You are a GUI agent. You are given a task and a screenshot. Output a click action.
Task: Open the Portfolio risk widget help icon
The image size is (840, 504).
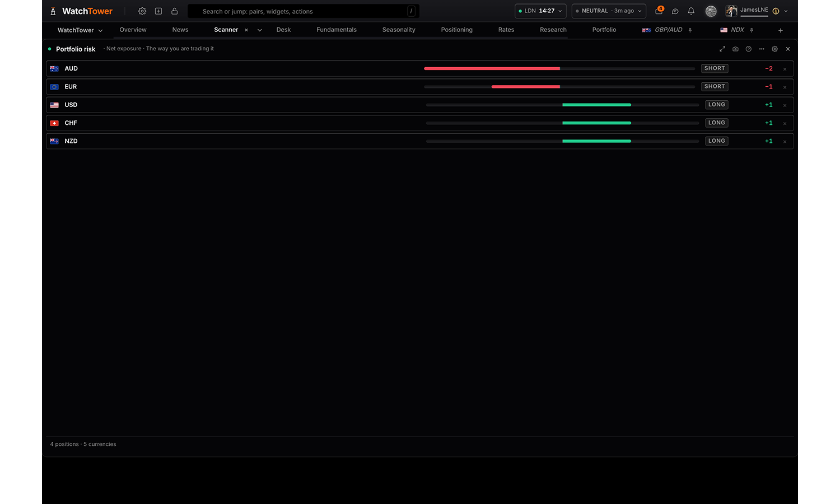pos(749,49)
